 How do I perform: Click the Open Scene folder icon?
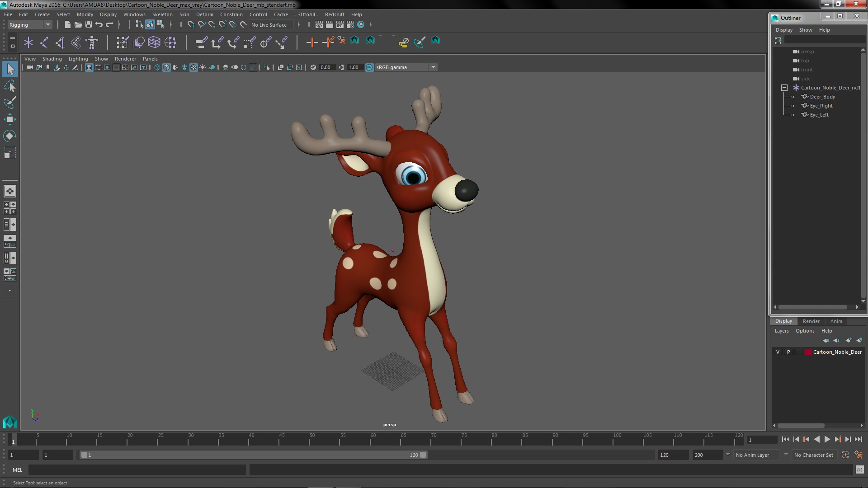(78, 24)
